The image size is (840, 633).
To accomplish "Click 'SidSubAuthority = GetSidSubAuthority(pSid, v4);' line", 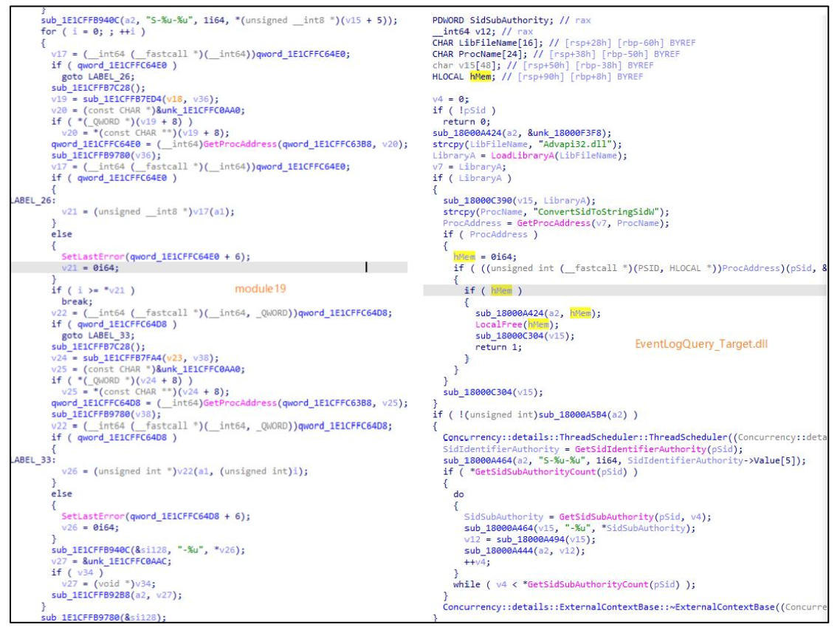I will pos(588,517).
